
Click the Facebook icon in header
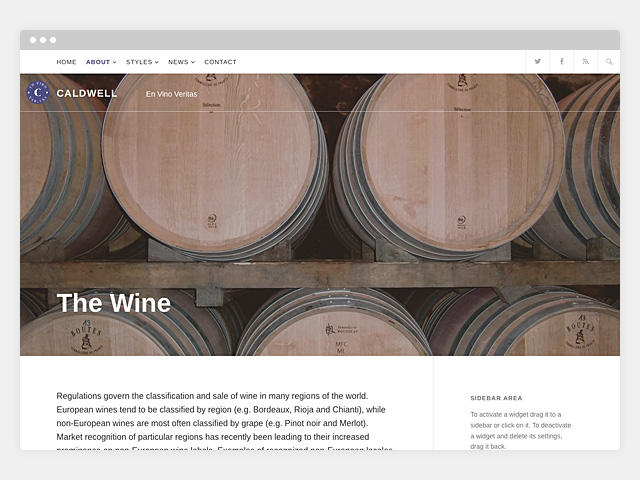pos(561,62)
